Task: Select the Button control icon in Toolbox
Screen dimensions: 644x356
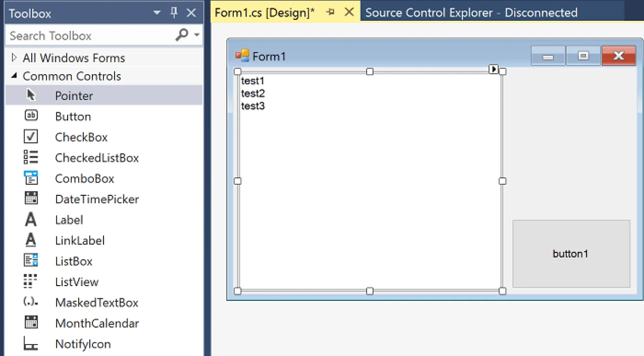Action: point(31,116)
